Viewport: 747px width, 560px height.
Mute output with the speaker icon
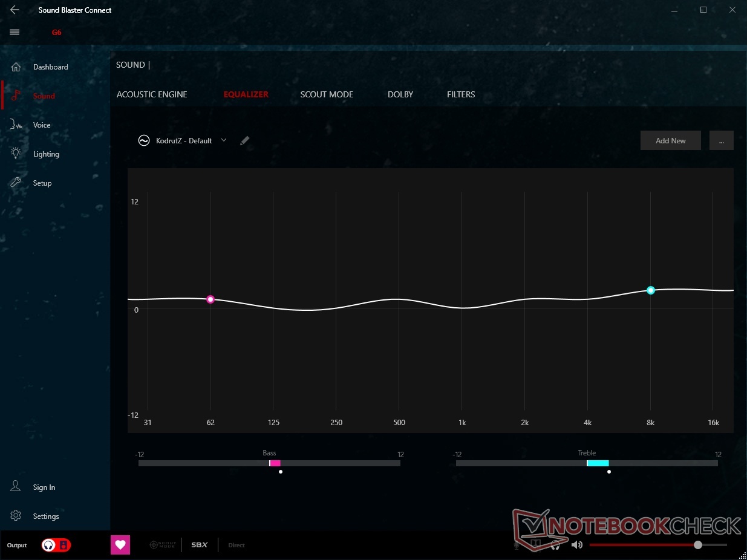576,545
